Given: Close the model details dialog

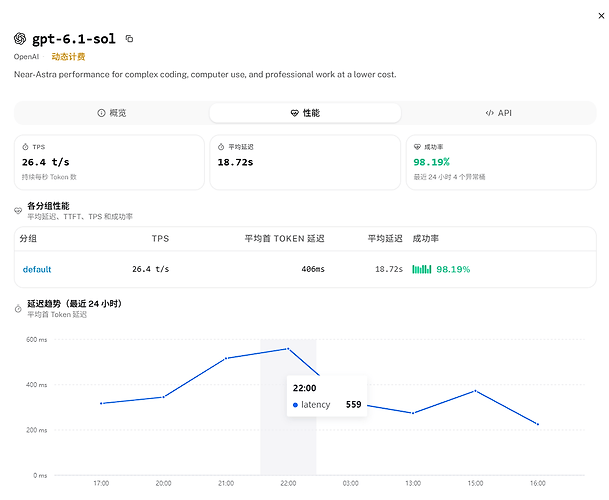Looking at the screenshot, I should coord(601,16).
